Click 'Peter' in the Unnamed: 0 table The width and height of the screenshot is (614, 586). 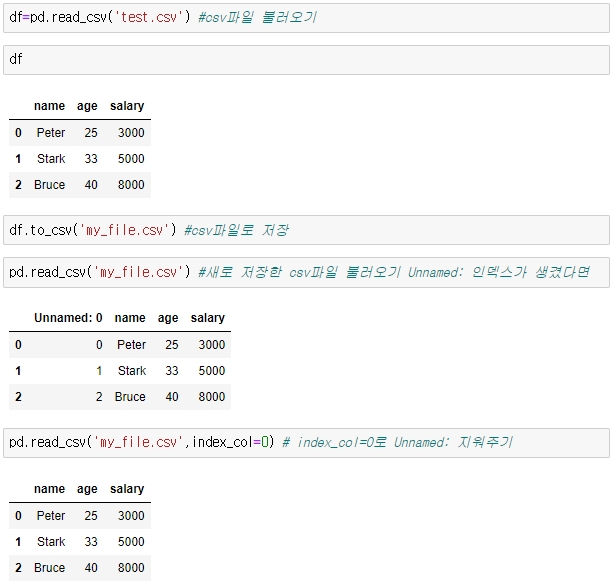click(132, 345)
